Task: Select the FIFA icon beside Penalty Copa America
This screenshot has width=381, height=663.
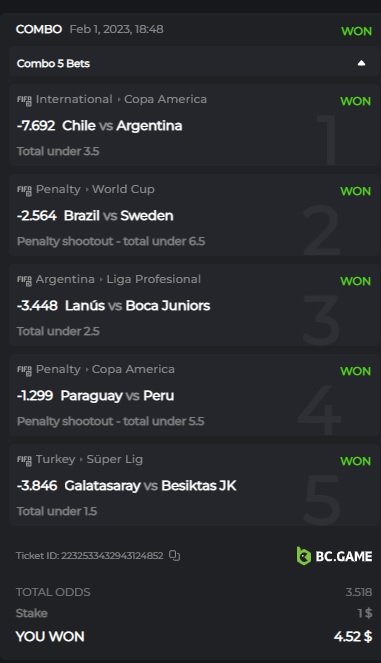Action: (x=24, y=370)
